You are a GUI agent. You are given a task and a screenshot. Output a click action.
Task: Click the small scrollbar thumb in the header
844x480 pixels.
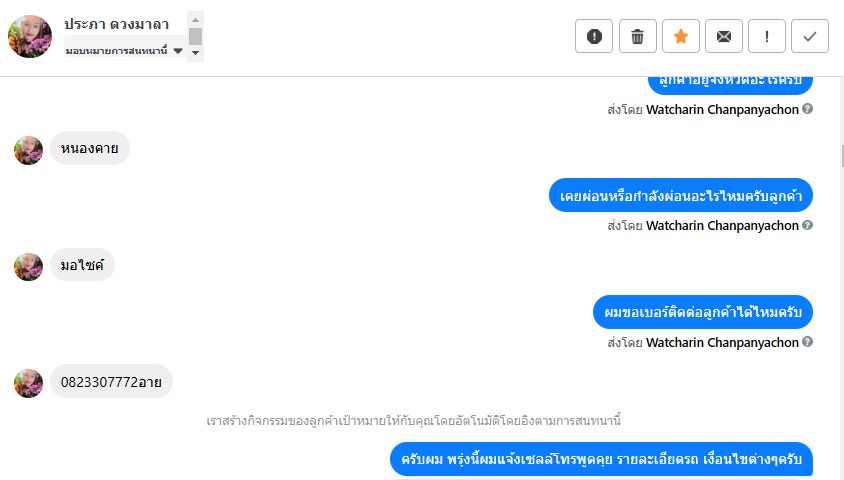tap(195, 36)
